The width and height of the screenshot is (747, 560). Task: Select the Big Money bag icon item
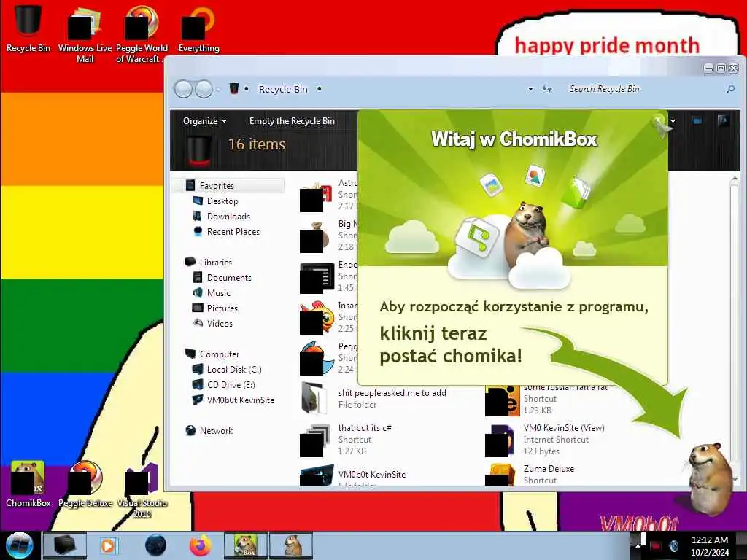click(x=317, y=236)
